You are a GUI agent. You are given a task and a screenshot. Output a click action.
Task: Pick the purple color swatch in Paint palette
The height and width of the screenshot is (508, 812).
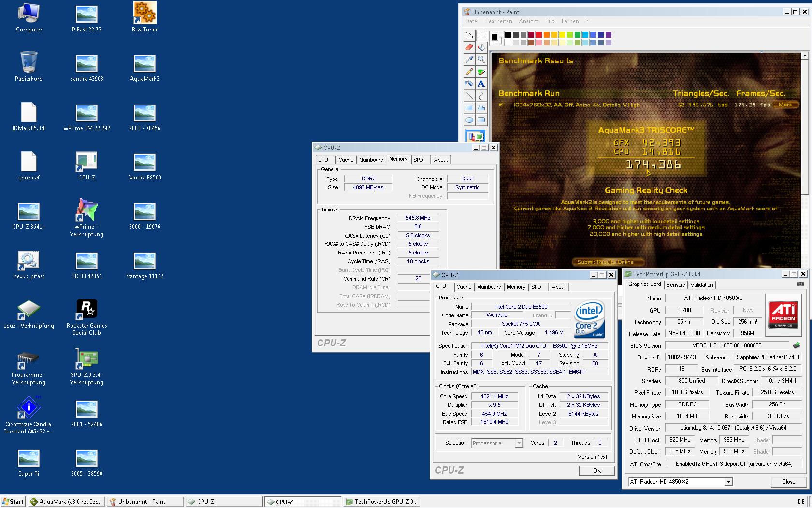tap(608, 35)
